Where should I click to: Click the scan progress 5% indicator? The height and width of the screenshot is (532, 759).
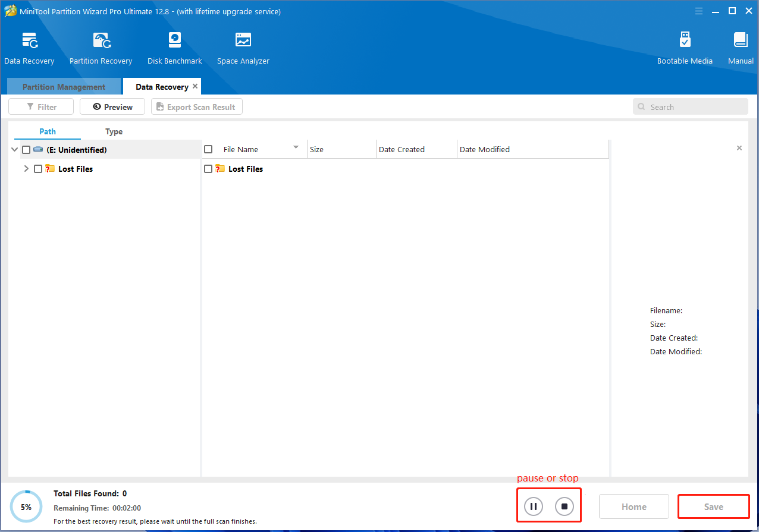[26, 507]
